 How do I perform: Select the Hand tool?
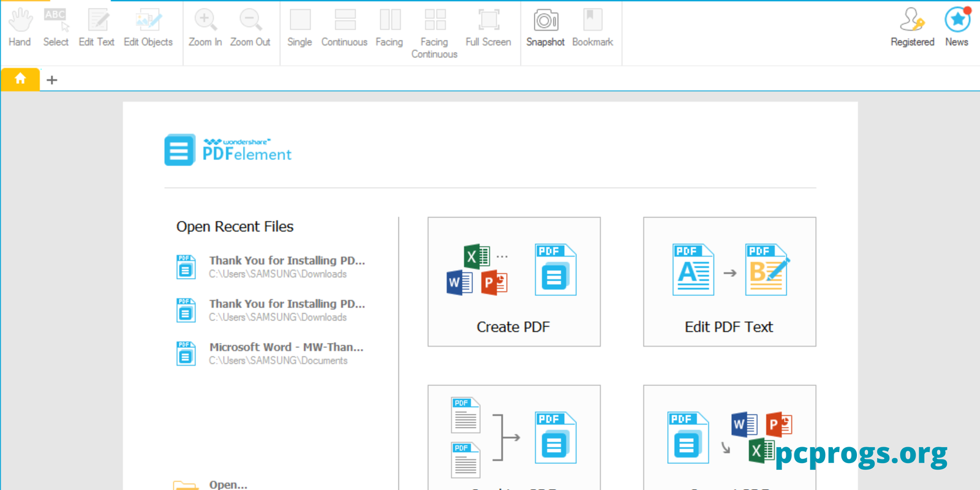coord(20,28)
